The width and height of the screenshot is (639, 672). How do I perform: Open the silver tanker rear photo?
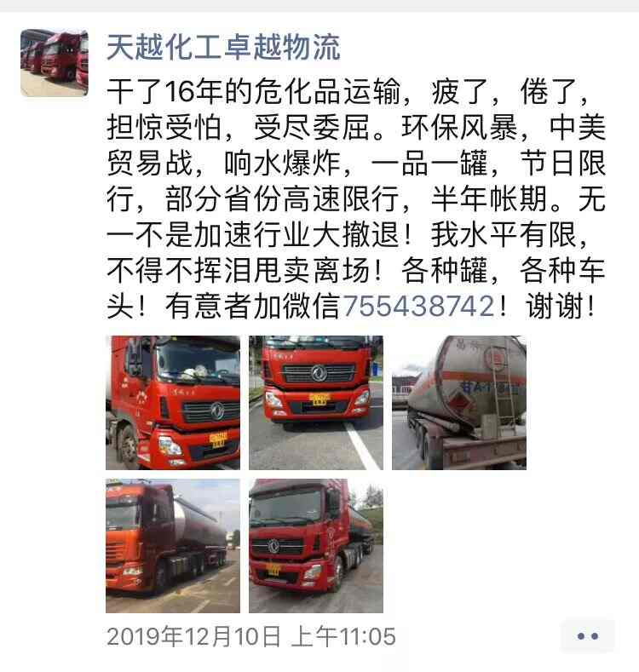[x=459, y=402]
